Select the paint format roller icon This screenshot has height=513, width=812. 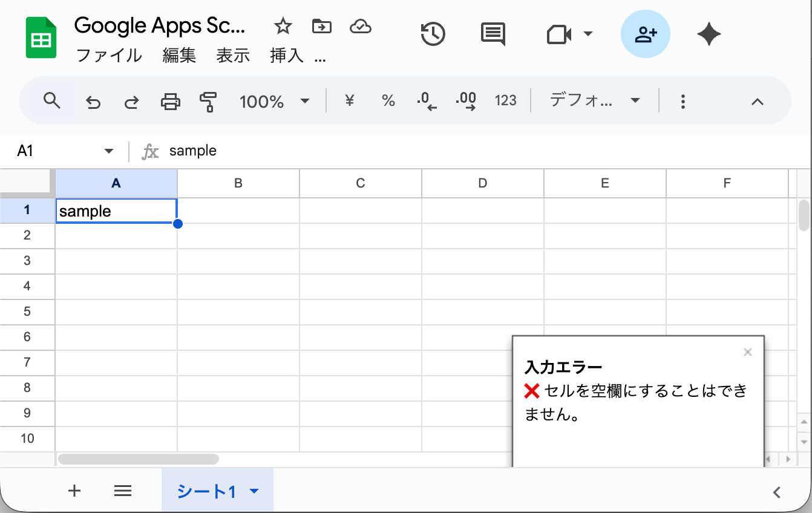(208, 102)
